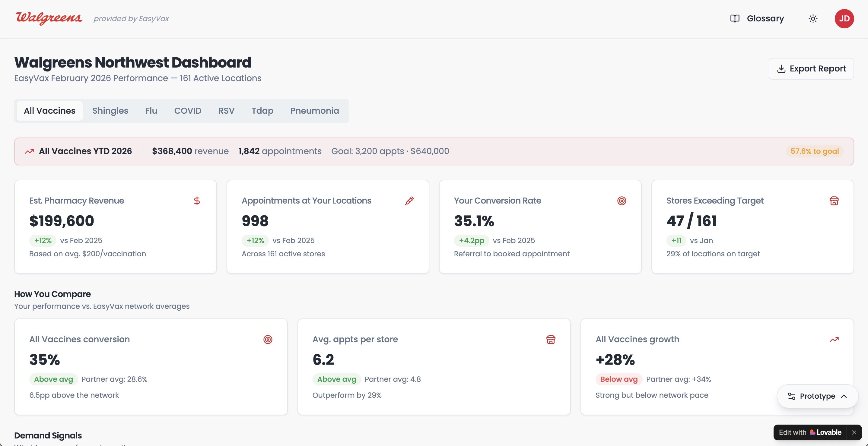This screenshot has width=868, height=446.
Task: Click target icon in Your Conversion Rate card
Action: click(x=622, y=201)
